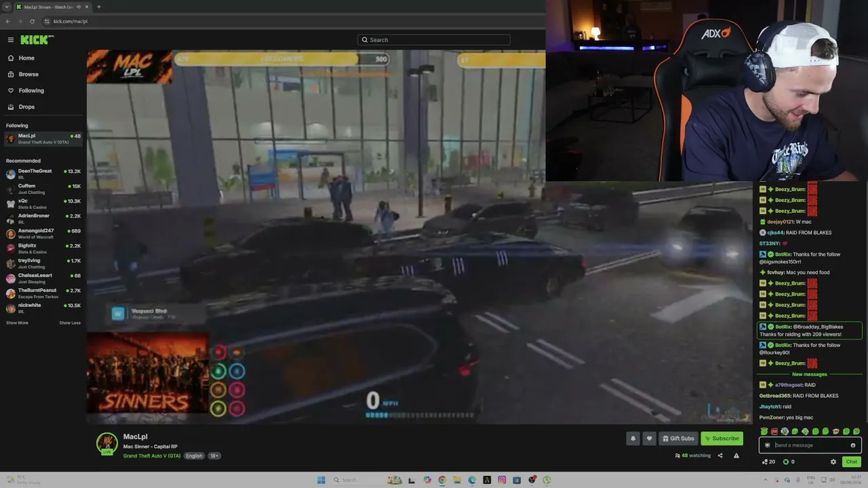
Task: Open a new browser tab
Action: [x=99, y=7]
